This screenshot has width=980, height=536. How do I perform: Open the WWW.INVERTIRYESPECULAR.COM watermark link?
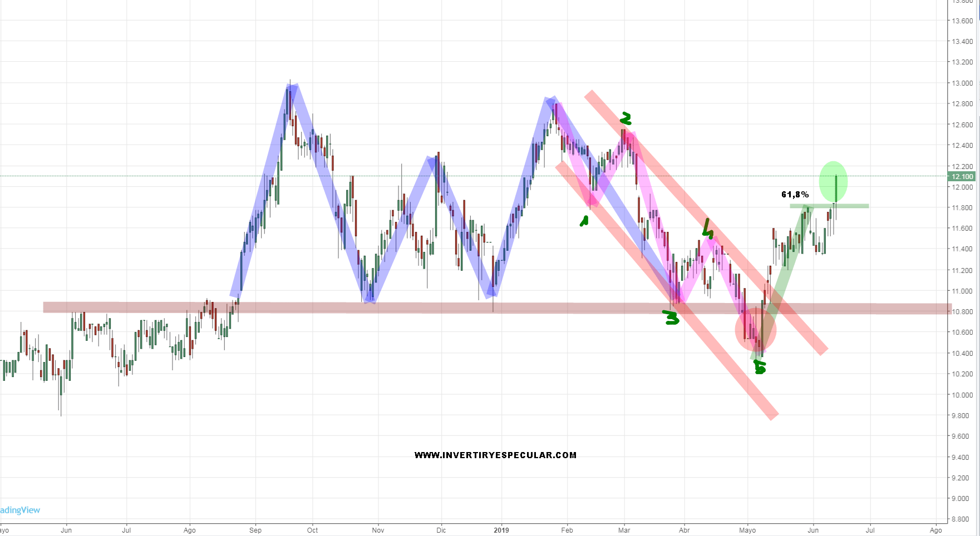pyautogui.click(x=495, y=455)
